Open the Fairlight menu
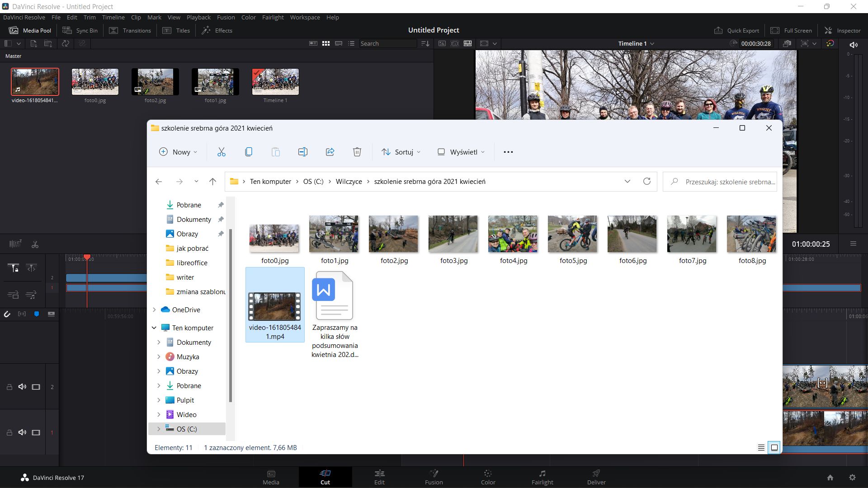 coord(273,17)
